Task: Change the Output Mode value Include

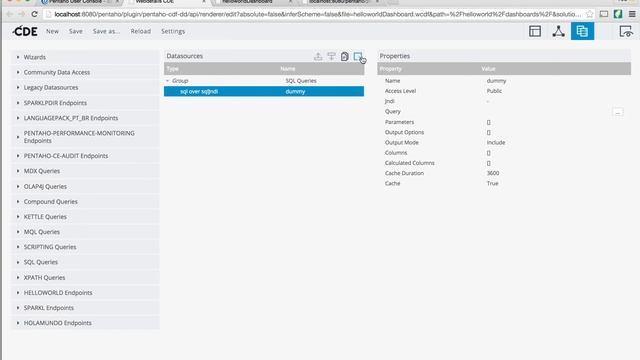Action: pos(496,142)
